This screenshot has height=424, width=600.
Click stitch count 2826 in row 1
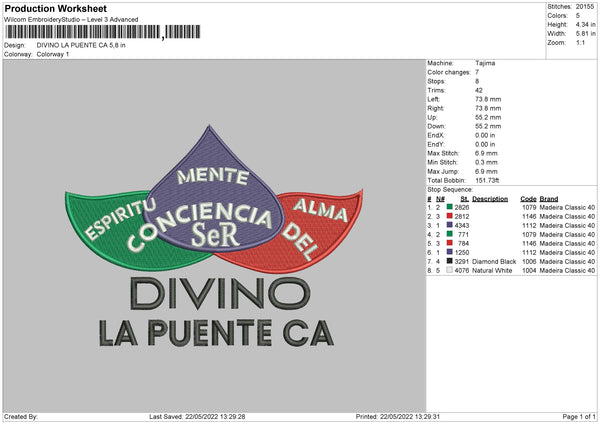point(462,207)
